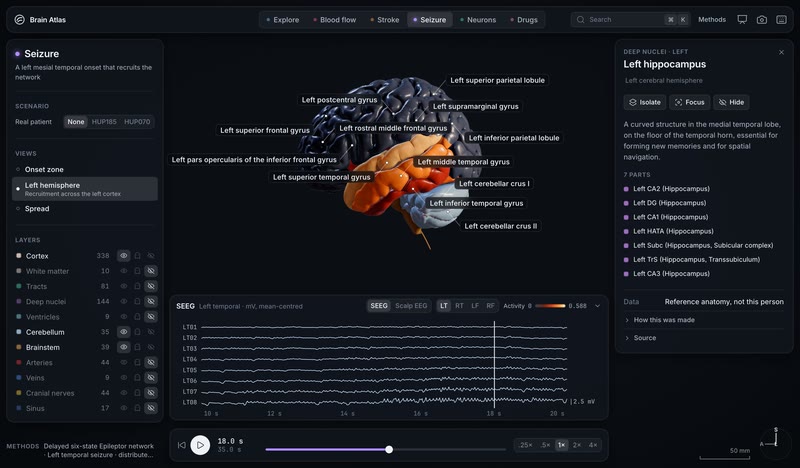Screen dimensions: 800x468
Task: Show the Ventricles layer eye icon
Action: click(x=123, y=317)
